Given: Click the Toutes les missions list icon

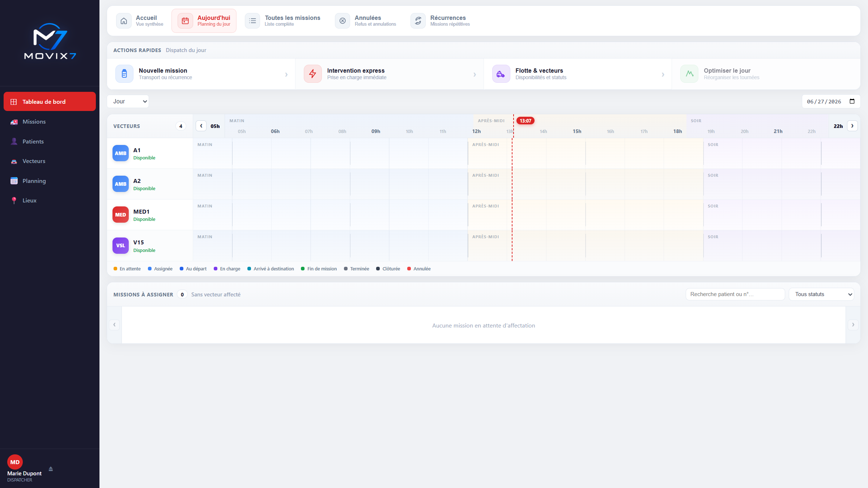Looking at the screenshot, I should pyautogui.click(x=252, y=21).
